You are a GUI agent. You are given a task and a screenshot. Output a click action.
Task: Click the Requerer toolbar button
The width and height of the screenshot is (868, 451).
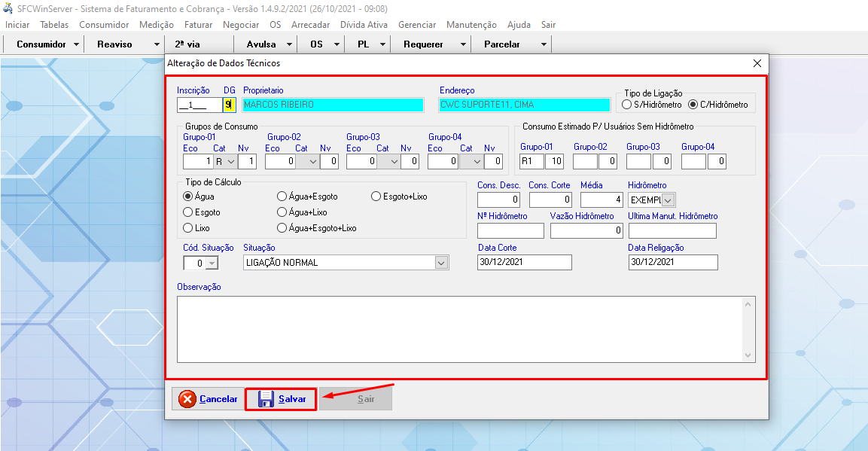click(x=423, y=44)
